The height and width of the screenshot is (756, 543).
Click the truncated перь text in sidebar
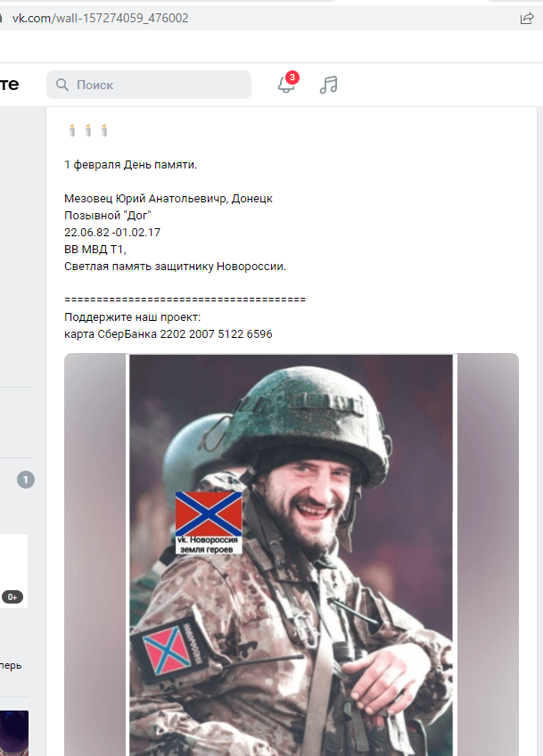[11, 665]
